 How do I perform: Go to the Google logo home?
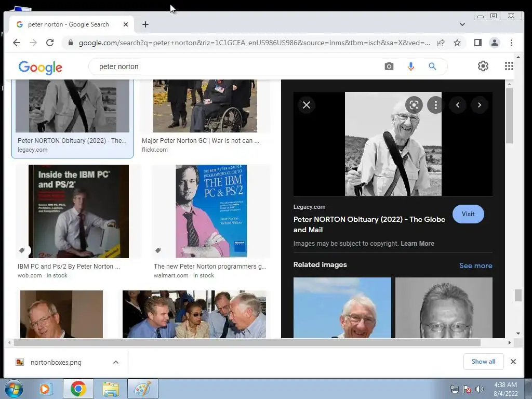tap(41, 67)
